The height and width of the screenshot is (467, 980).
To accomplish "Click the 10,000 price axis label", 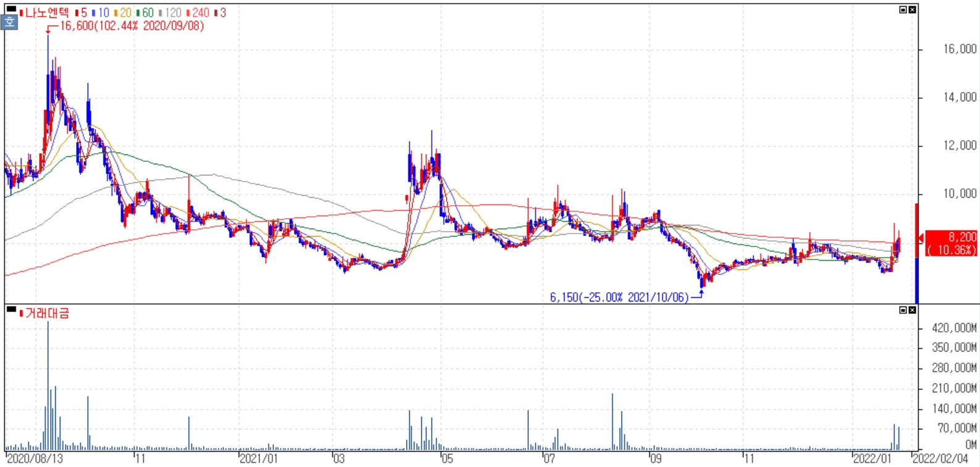I will point(960,193).
